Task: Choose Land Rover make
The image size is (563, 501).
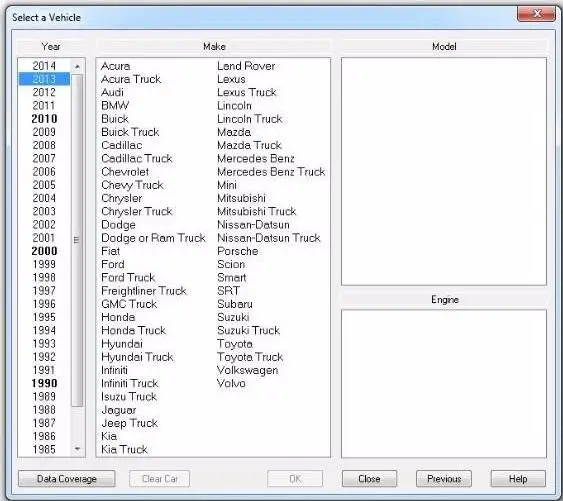Action: (x=246, y=66)
